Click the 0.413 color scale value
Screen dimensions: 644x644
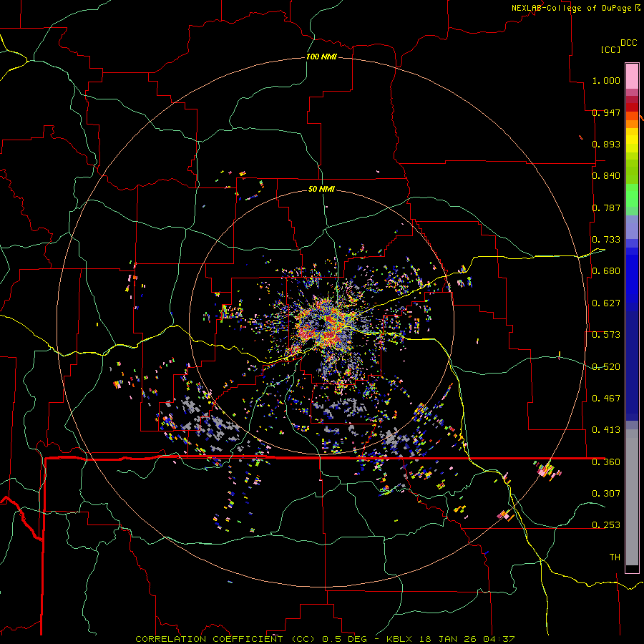[x=606, y=430]
